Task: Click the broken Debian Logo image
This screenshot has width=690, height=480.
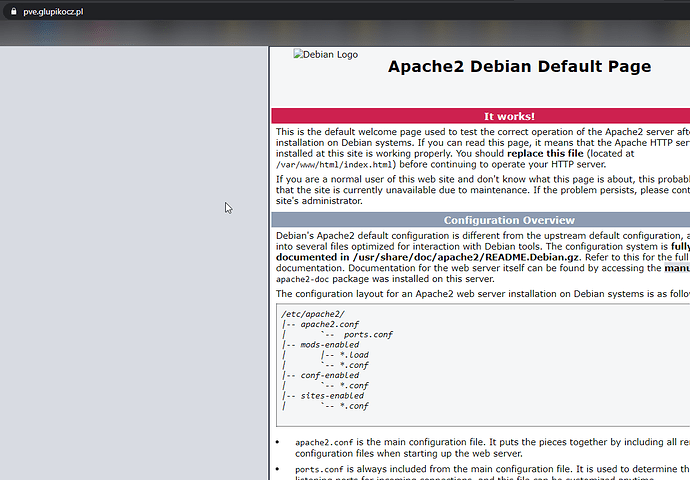Action: (x=325, y=55)
